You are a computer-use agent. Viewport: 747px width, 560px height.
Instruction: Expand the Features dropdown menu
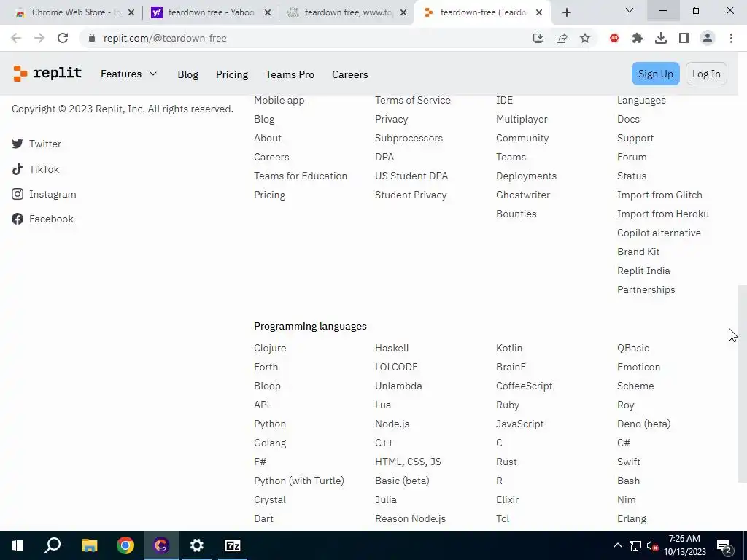point(128,74)
